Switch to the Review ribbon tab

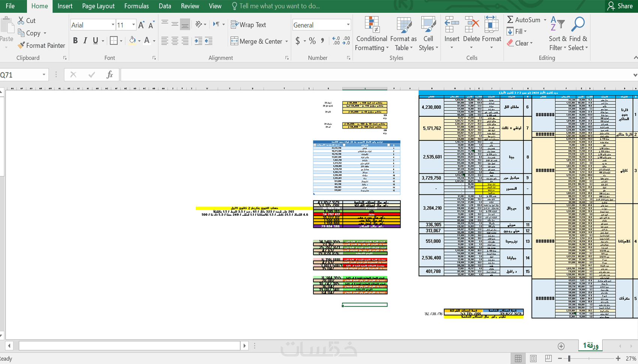[x=190, y=6]
